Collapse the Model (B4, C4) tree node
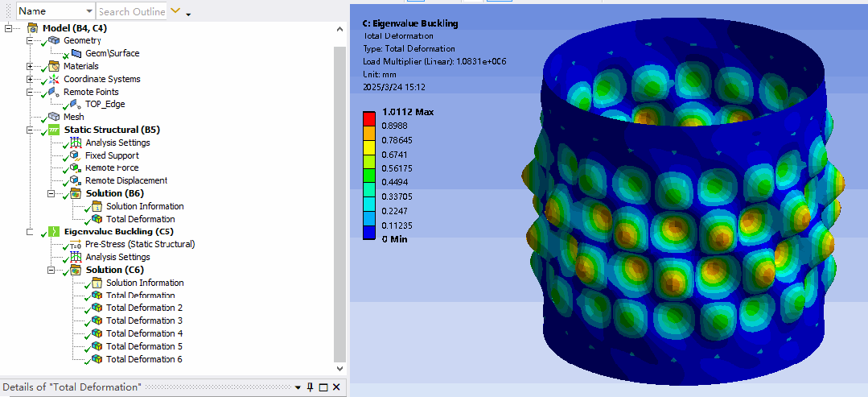Image resolution: width=868 pixels, height=397 pixels. click(x=8, y=27)
